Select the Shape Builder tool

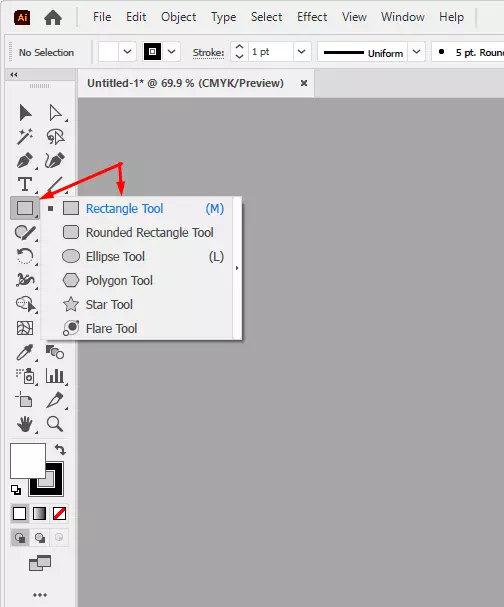point(25,304)
